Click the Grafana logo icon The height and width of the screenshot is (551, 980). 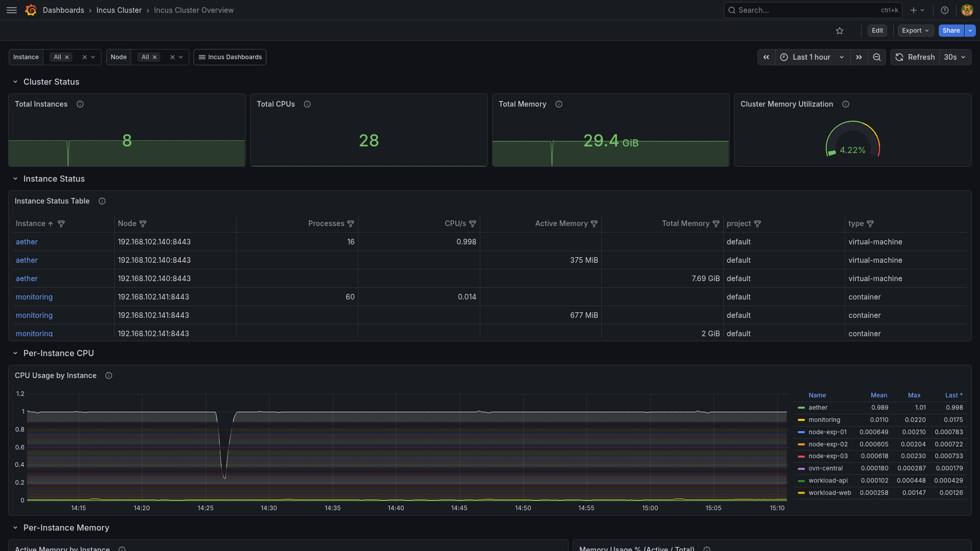[x=31, y=10]
